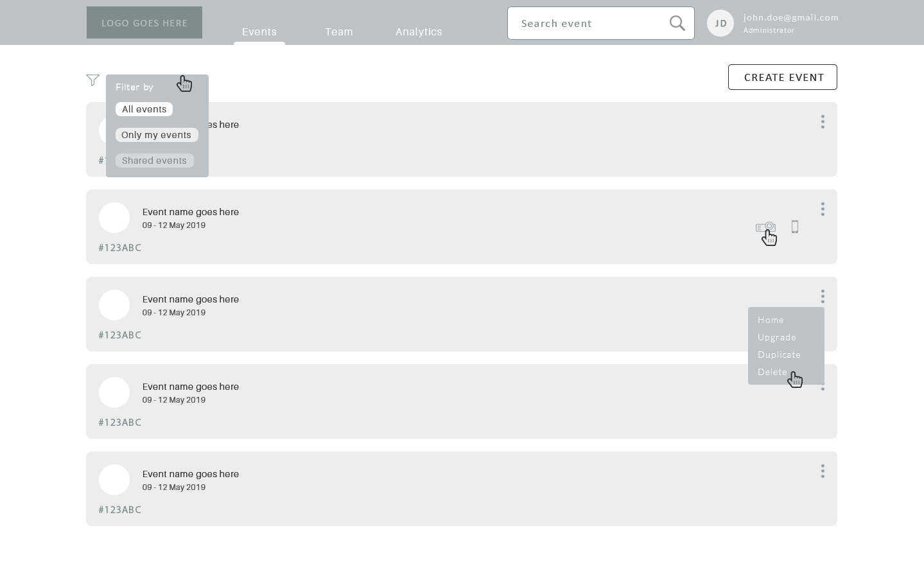Choose the Only my events filter
This screenshot has height=578, width=924.
coord(157,135)
